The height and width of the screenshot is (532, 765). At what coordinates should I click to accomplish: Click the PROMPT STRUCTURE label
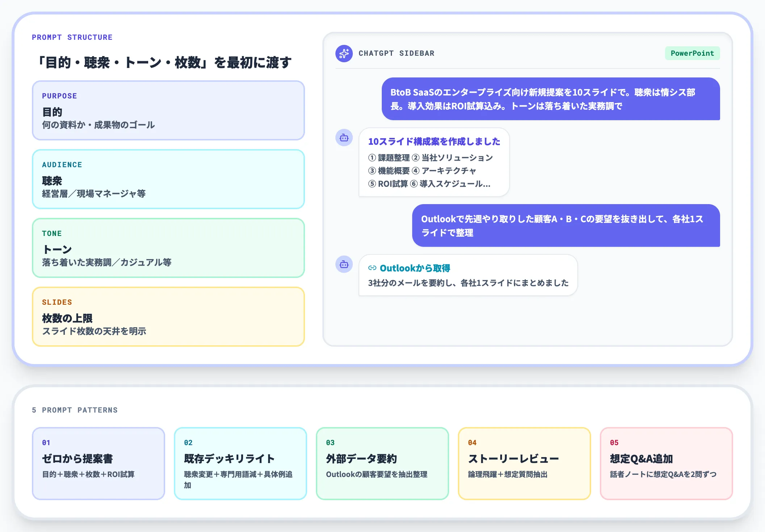click(x=72, y=37)
